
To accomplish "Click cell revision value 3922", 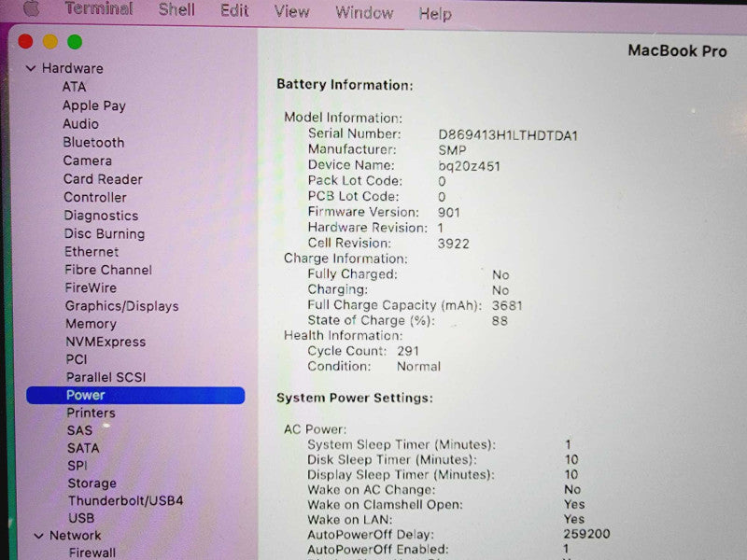I will [453, 244].
